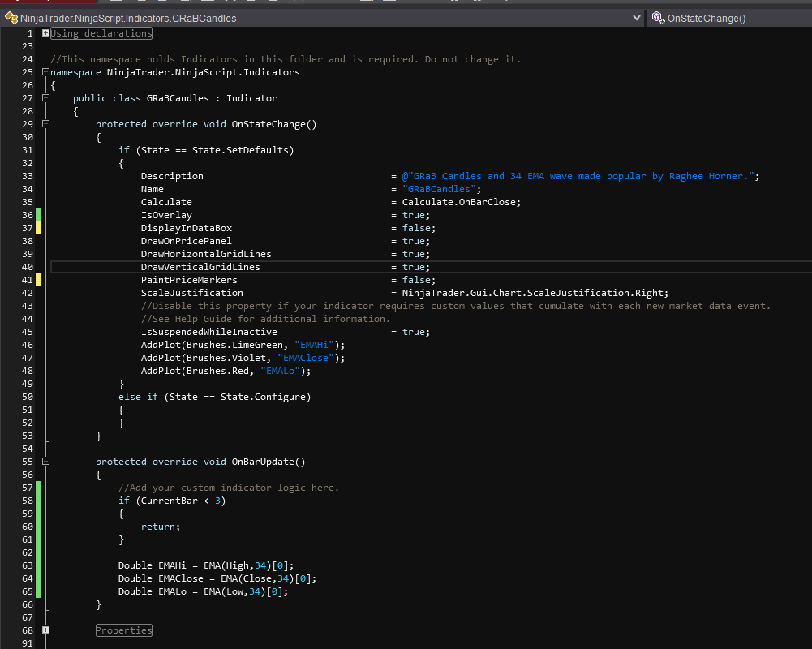The width and height of the screenshot is (812, 649).
Task: Click the Using declarations collapsed label
Action: 101,33
